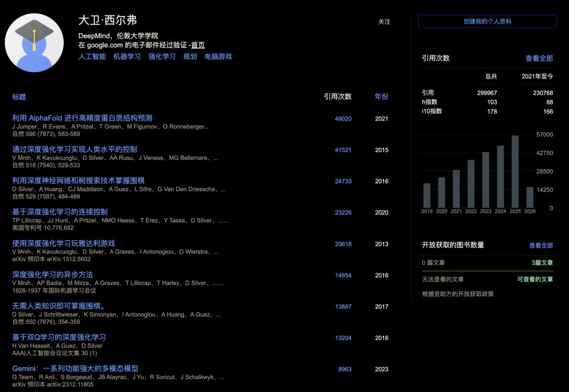Click the 关注 follow button

click(384, 22)
